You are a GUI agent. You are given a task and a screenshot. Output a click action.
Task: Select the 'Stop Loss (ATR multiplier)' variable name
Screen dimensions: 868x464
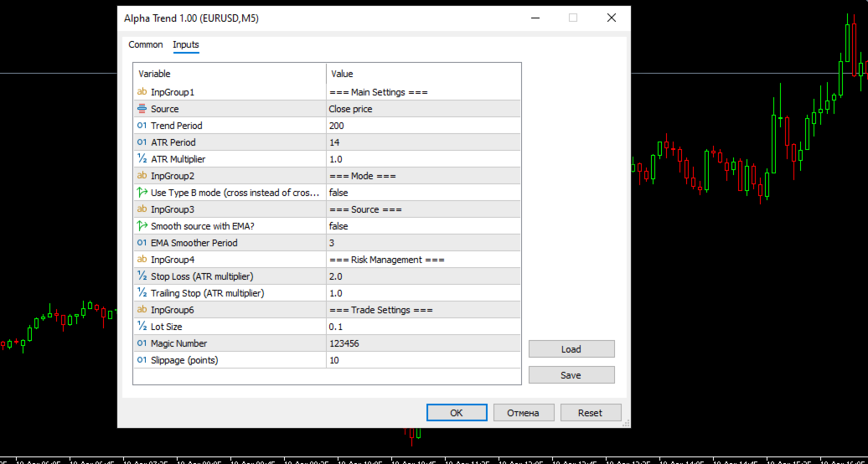tap(202, 276)
